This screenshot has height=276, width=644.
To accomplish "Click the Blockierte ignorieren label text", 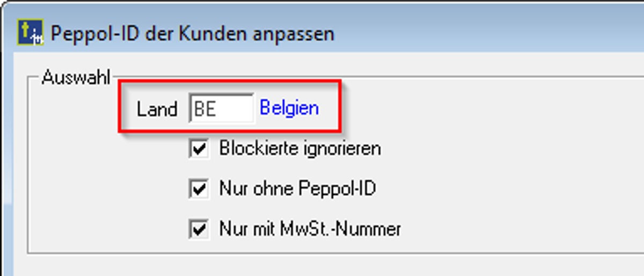I will tap(300, 148).
